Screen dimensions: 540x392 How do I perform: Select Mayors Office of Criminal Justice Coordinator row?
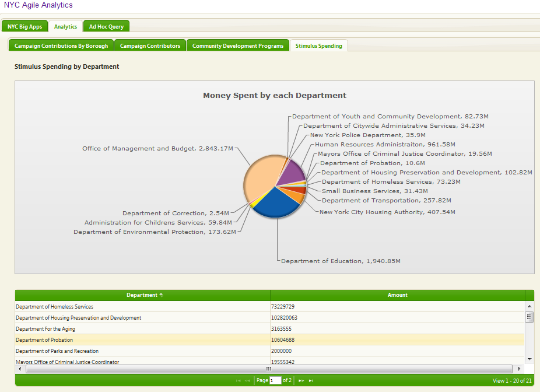[x=269, y=361]
